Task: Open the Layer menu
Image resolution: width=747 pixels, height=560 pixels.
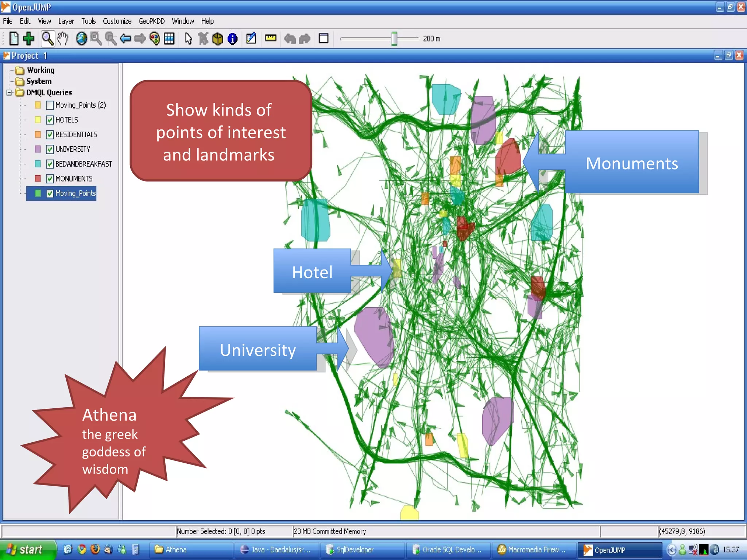Action: [x=66, y=21]
